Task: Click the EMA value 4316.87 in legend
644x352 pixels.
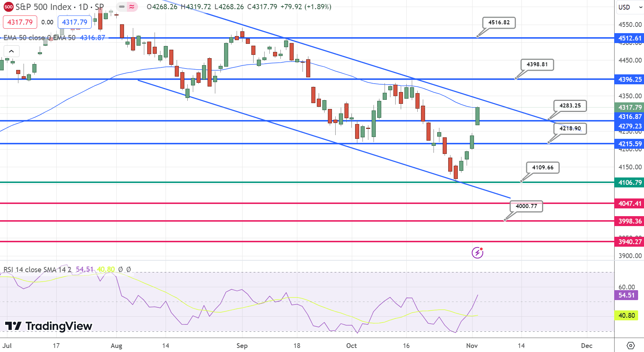Action: pyautogui.click(x=92, y=38)
